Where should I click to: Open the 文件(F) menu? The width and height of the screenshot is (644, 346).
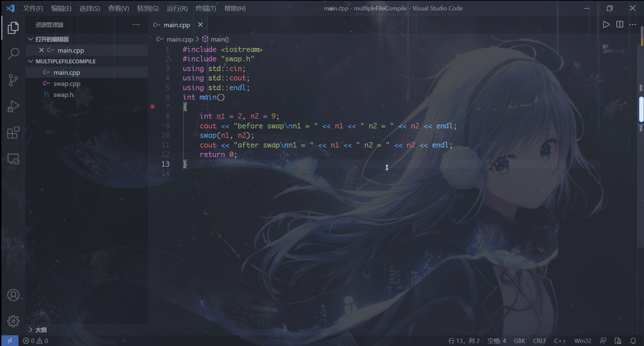[x=33, y=8]
